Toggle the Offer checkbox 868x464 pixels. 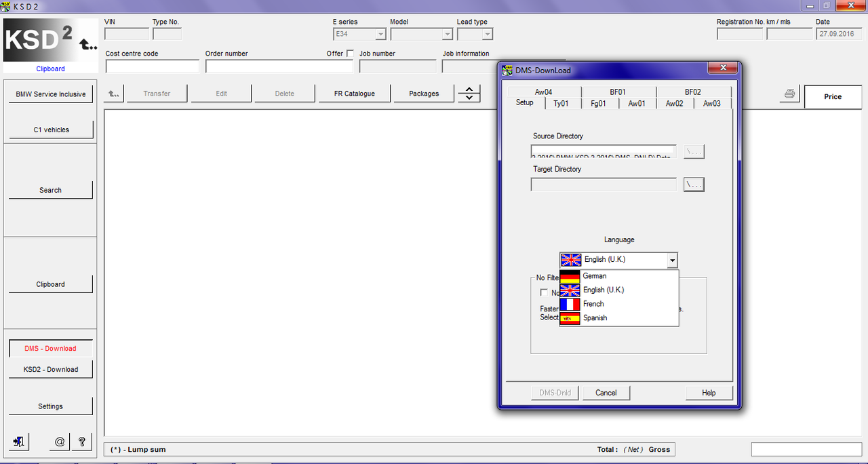350,53
